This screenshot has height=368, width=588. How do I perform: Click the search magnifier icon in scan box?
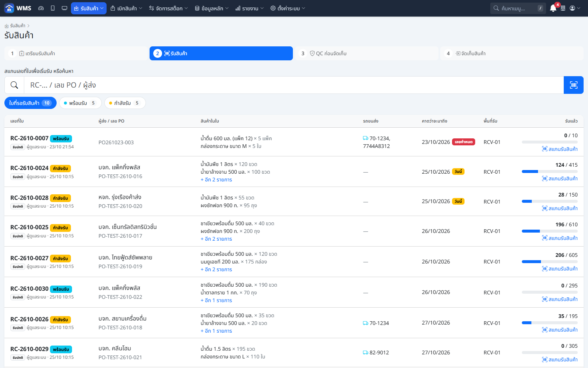pos(14,85)
